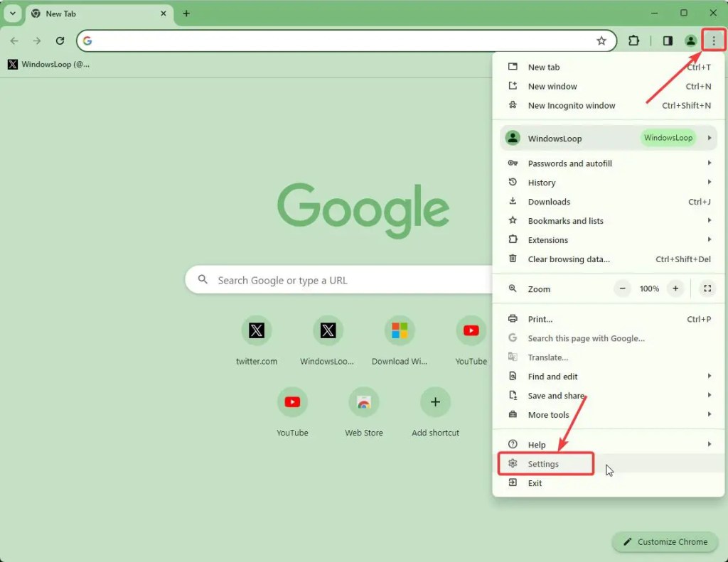Click the Search Google or type a URL box
728x562 pixels.
click(x=339, y=280)
